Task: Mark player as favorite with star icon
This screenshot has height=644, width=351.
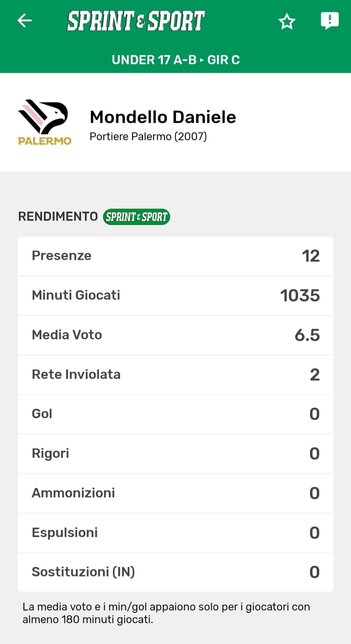Action: pos(287,21)
